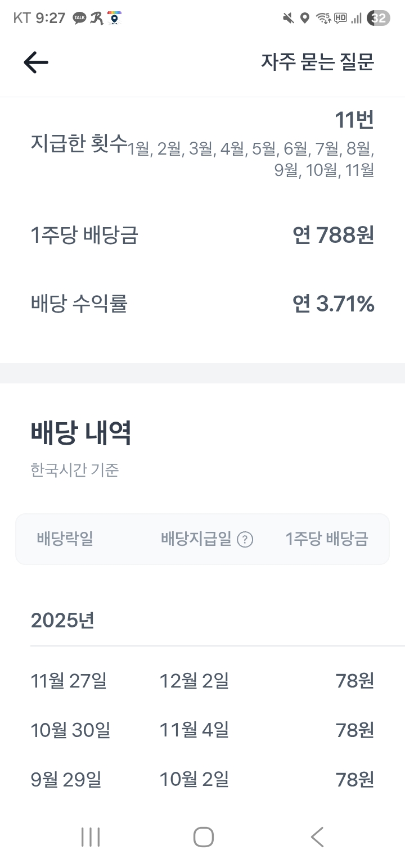The width and height of the screenshot is (405, 868).
Task: Tap the mute status icon
Action: coord(288,19)
